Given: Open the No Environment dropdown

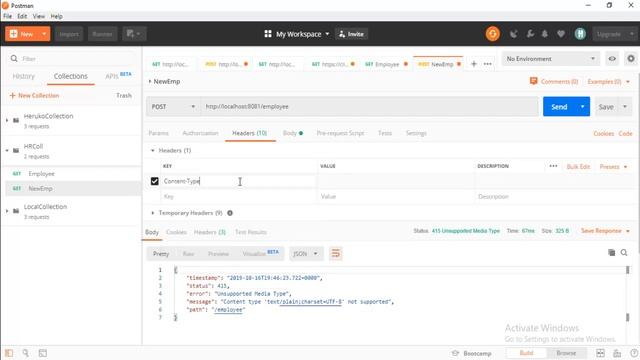Looking at the screenshot, I should coord(551,59).
